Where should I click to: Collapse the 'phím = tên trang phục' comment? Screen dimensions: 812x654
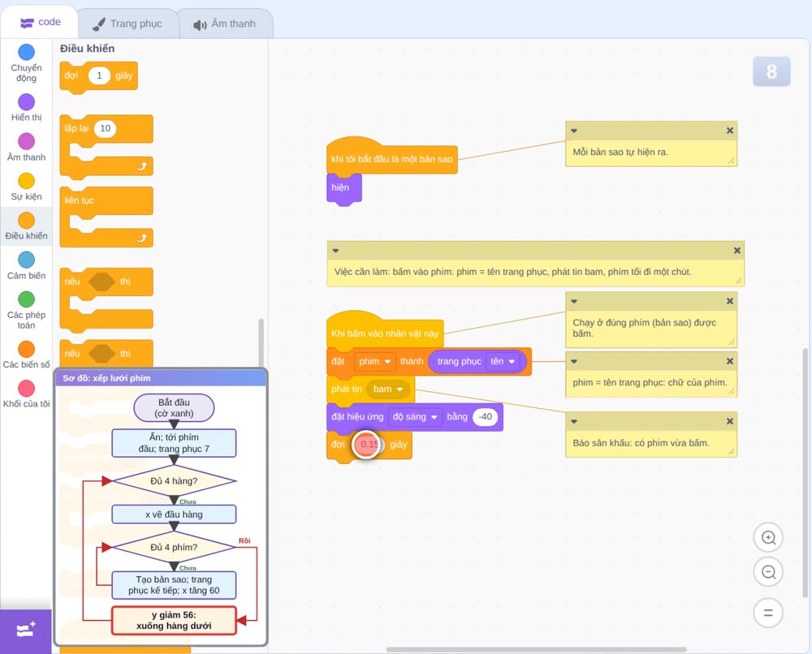tap(574, 361)
